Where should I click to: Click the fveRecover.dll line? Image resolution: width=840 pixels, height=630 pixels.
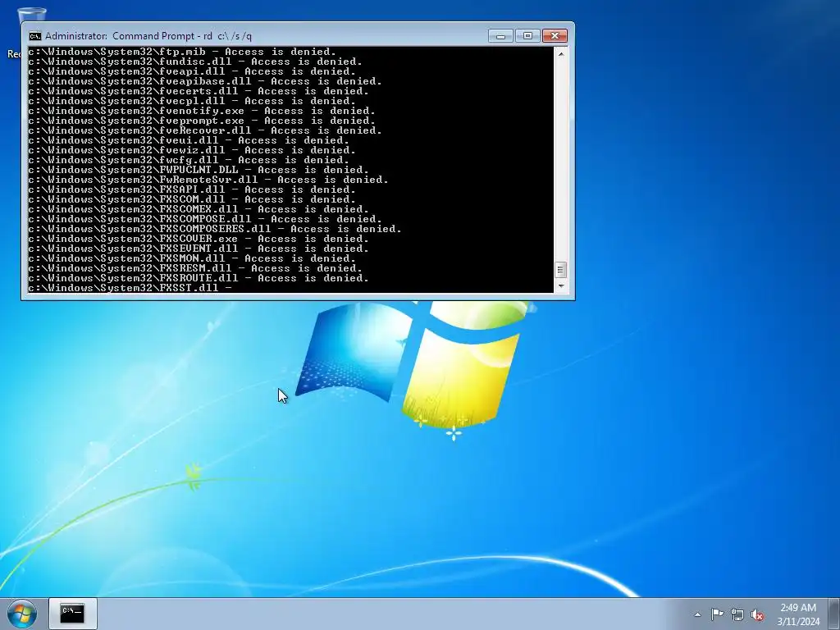[x=205, y=130]
